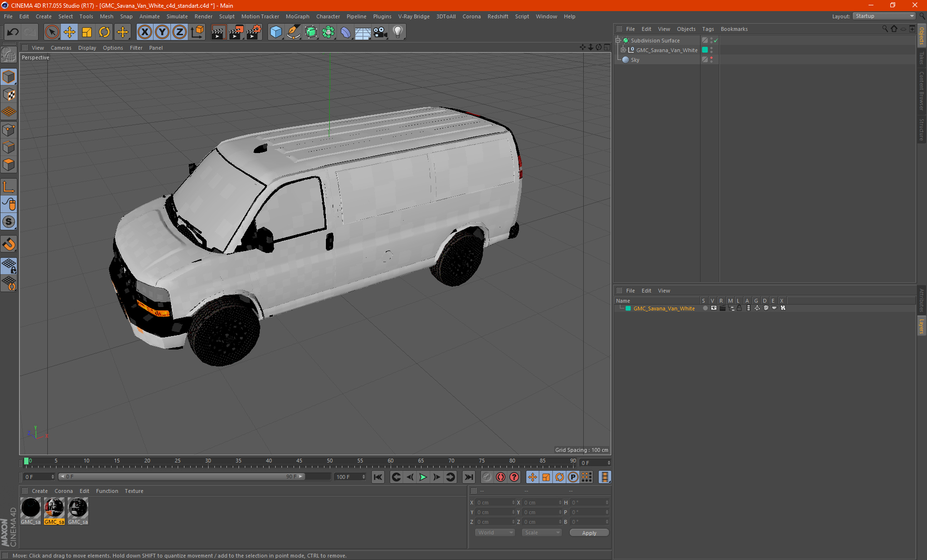Open the Scale mode dropdown

coord(542,532)
